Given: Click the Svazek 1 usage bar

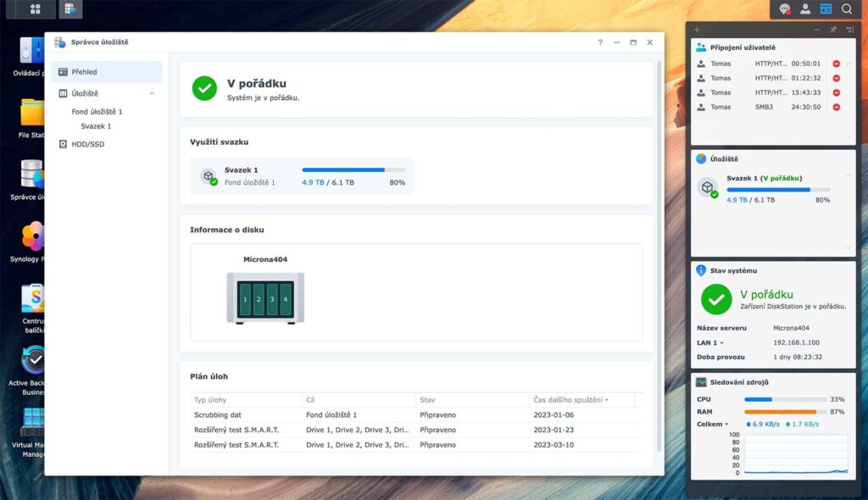Looking at the screenshot, I should tap(353, 170).
